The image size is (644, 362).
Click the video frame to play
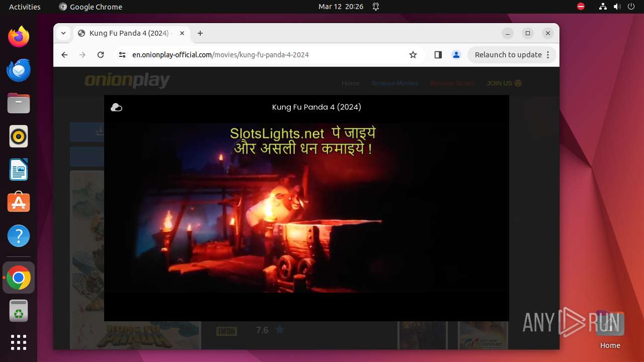[306, 208]
